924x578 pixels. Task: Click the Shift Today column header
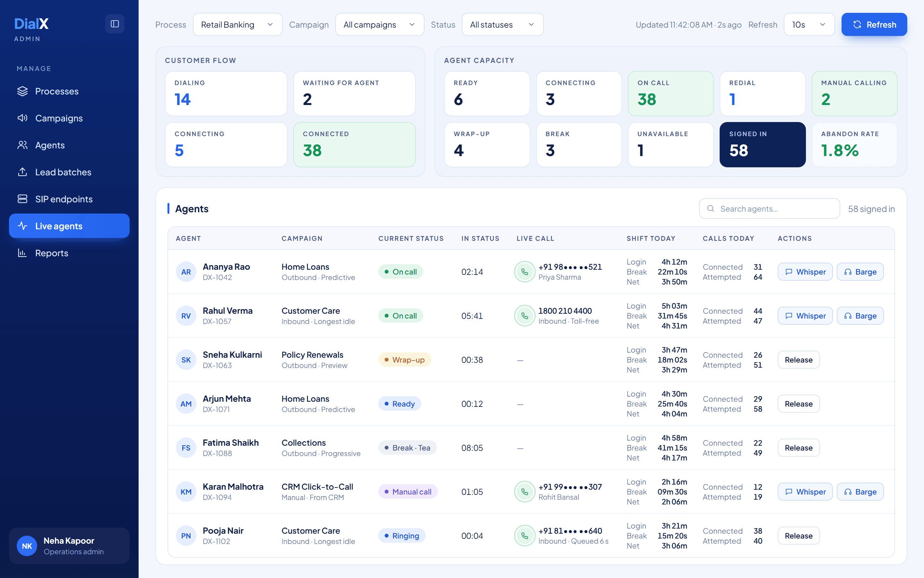coord(651,238)
